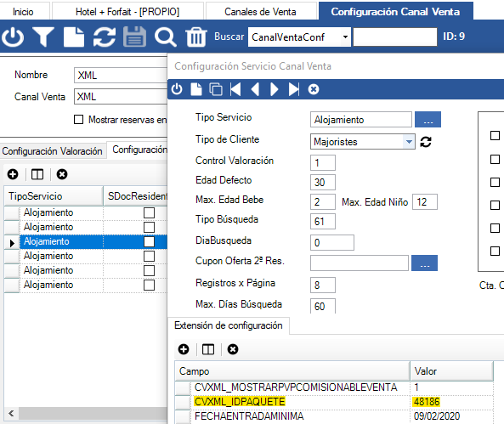The height and width of the screenshot is (424, 504).
Task: Add new row in Extensión de configuración
Action: pyautogui.click(x=184, y=349)
